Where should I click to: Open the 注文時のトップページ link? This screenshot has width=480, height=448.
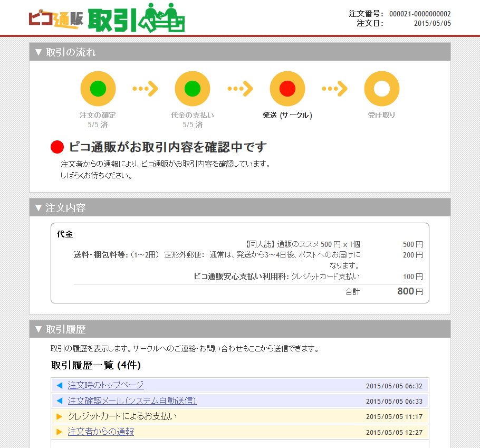tap(105, 385)
